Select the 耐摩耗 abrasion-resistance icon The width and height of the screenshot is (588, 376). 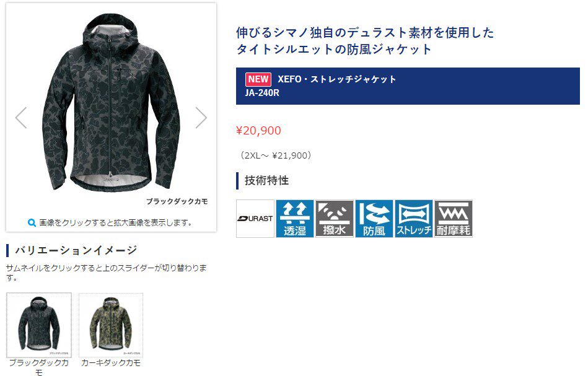(x=454, y=219)
